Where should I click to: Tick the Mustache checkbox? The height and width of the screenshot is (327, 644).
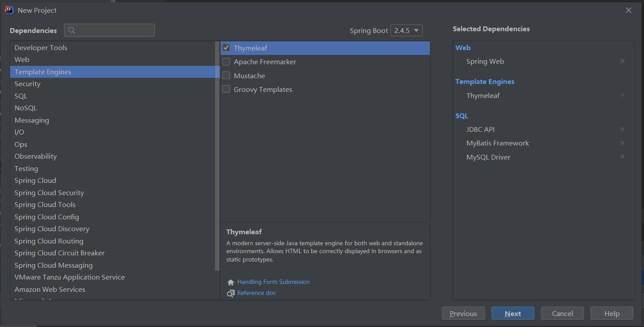[x=226, y=76]
